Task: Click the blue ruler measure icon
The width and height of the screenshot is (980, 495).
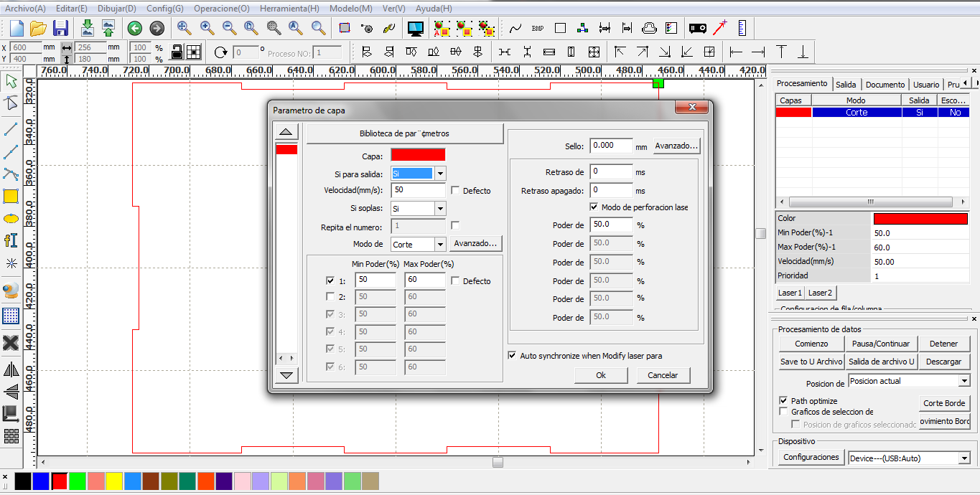Action: (x=742, y=28)
